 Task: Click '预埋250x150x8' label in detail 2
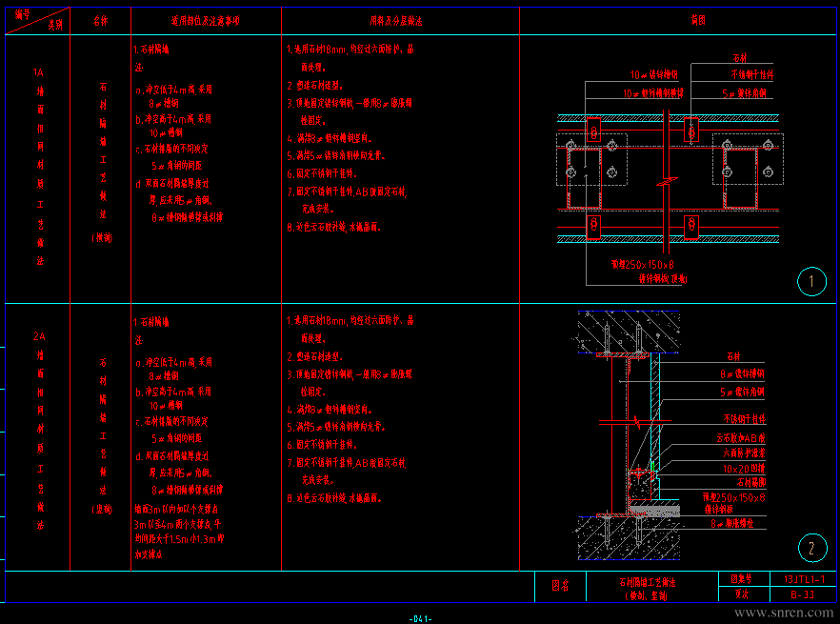pos(734,498)
